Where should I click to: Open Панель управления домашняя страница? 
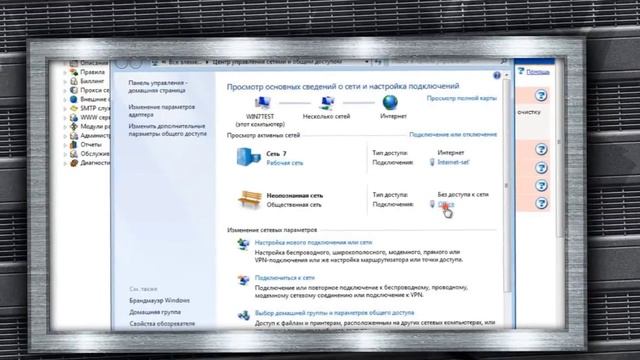click(158, 87)
